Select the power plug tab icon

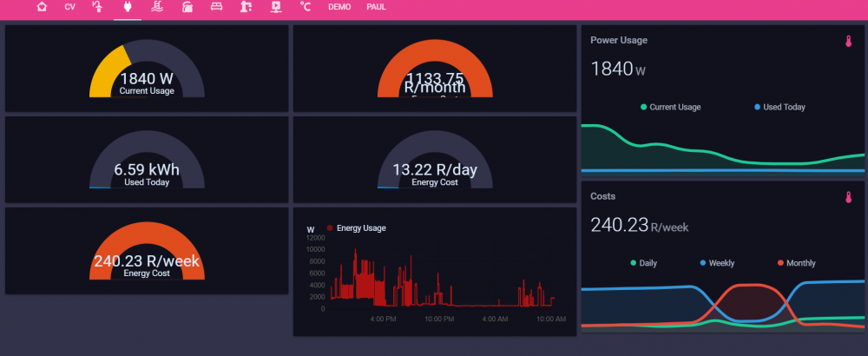tap(127, 7)
